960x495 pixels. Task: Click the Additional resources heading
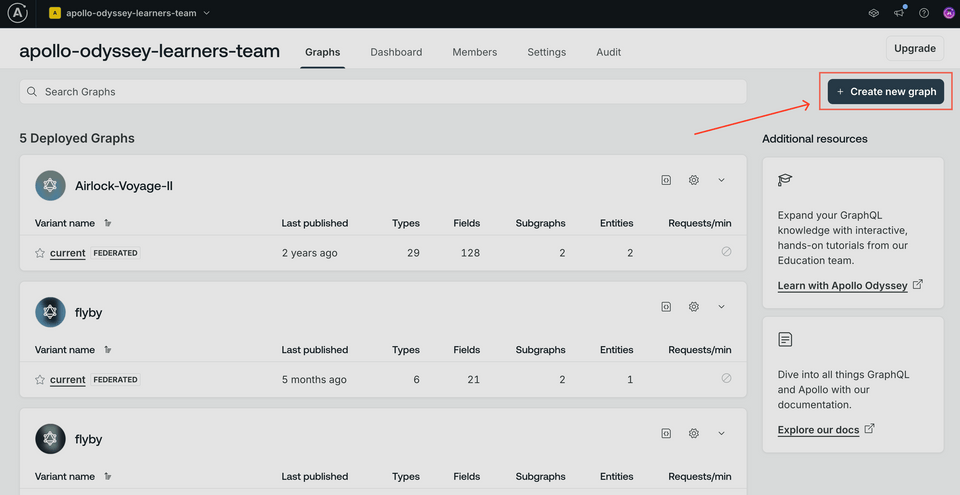point(815,139)
